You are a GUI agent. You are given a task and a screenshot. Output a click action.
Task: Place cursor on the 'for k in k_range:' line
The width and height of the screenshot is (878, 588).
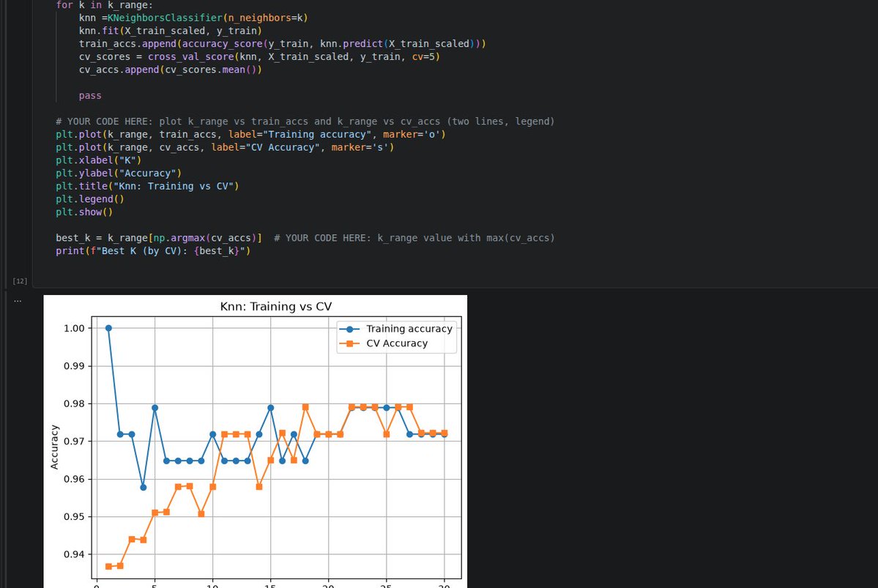[x=105, y=5]
